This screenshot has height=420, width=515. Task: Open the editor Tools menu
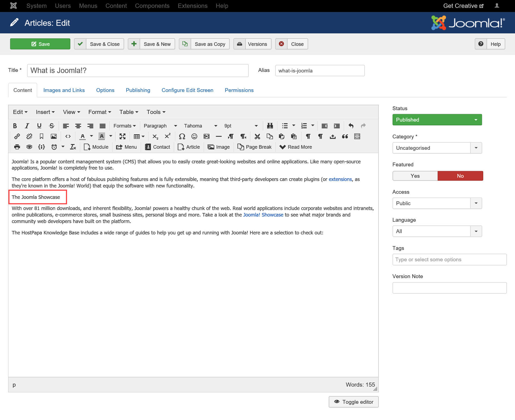click(156, 112)
